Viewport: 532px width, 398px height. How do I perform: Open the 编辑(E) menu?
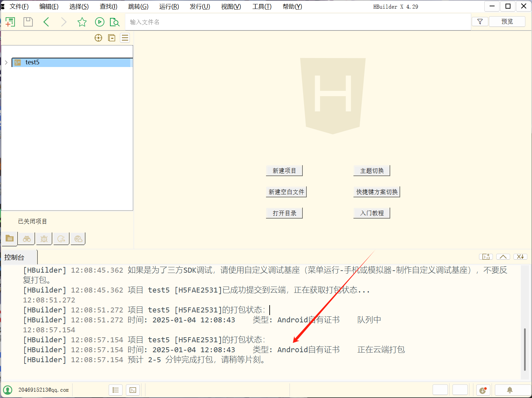click(49, 7)
